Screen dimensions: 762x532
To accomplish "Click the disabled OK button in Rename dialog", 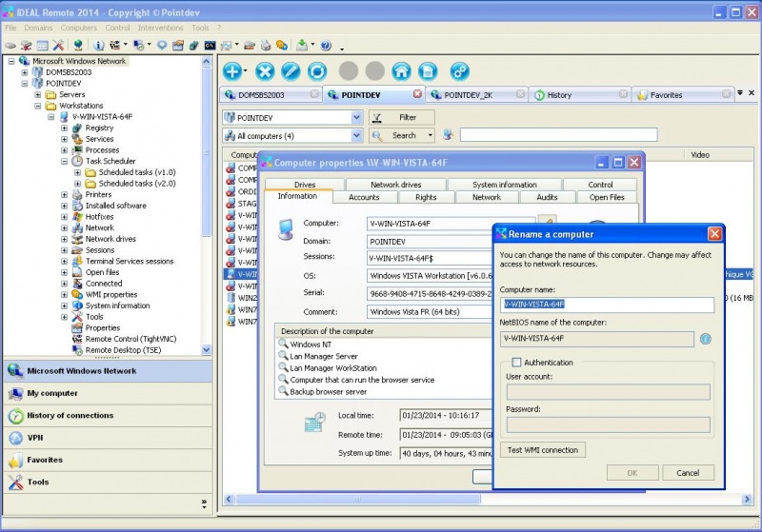I will (x=632, y=473).
